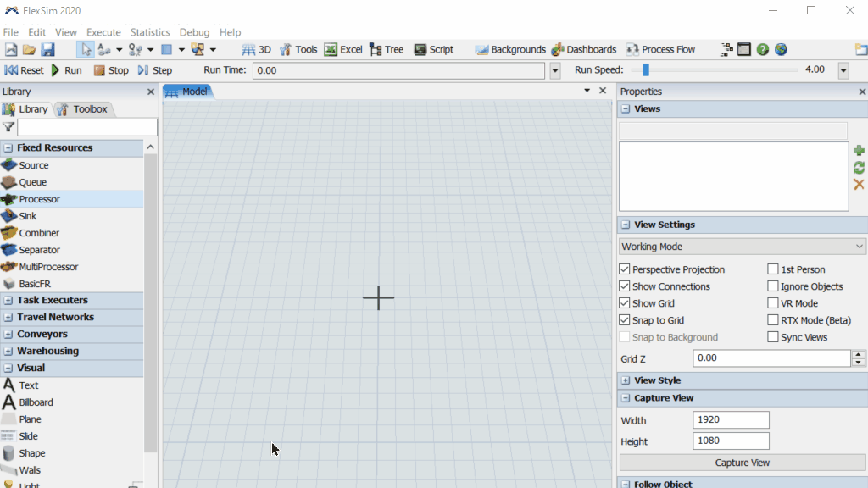Open the Script console
Viewport: 868px width, 488px height.
pyautogui.click(x=433, y=50)
